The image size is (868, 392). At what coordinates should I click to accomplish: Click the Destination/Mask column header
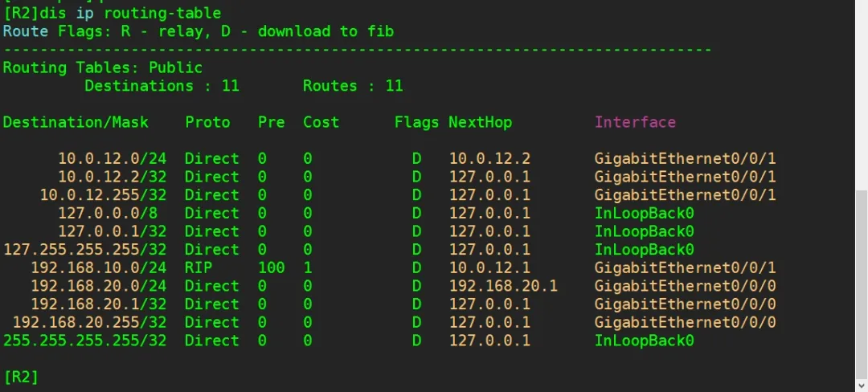(x=76, y=122)
